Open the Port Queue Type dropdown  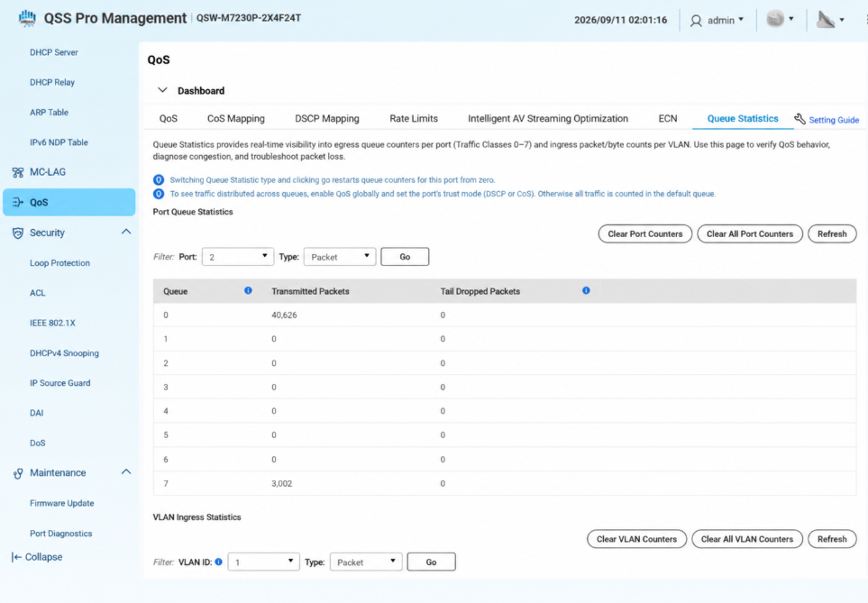pyautogui.click(x=340, y=256)
